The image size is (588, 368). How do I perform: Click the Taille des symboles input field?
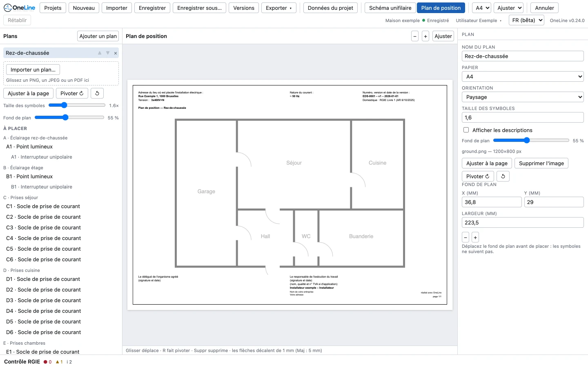(523, 117)
